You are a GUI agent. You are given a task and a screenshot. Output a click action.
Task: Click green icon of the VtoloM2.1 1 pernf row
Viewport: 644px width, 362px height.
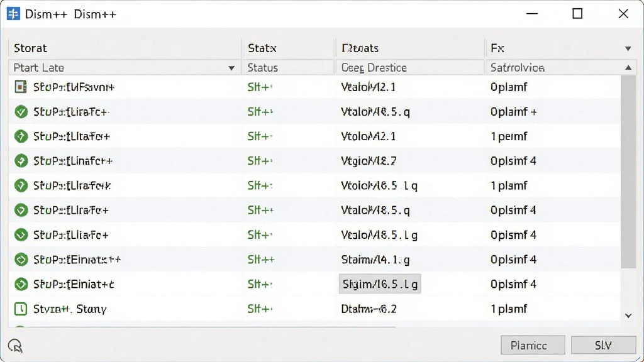click(x=21, y=136)
